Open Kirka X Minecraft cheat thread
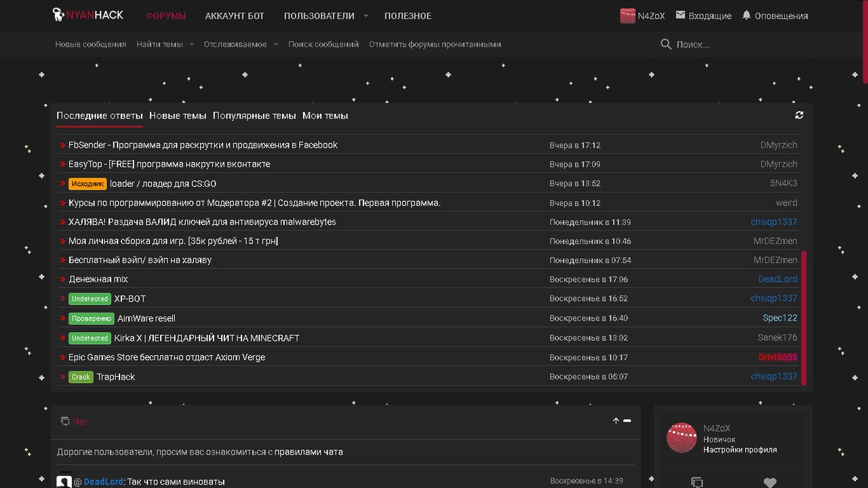The width and height of the screenshot is (868, 488). pyautogui.click(x=207, y=338)
